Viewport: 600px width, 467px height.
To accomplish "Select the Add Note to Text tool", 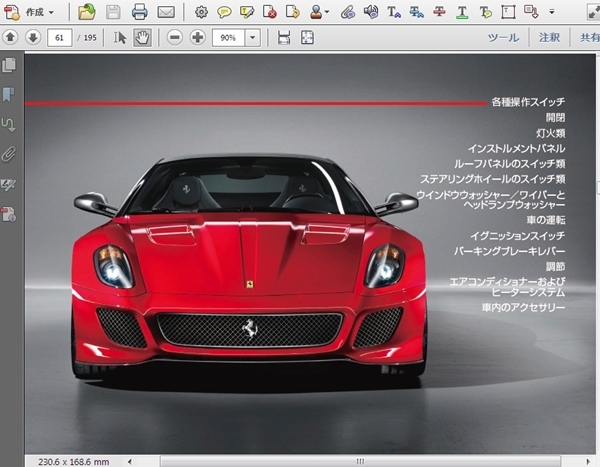I will 485,12.
